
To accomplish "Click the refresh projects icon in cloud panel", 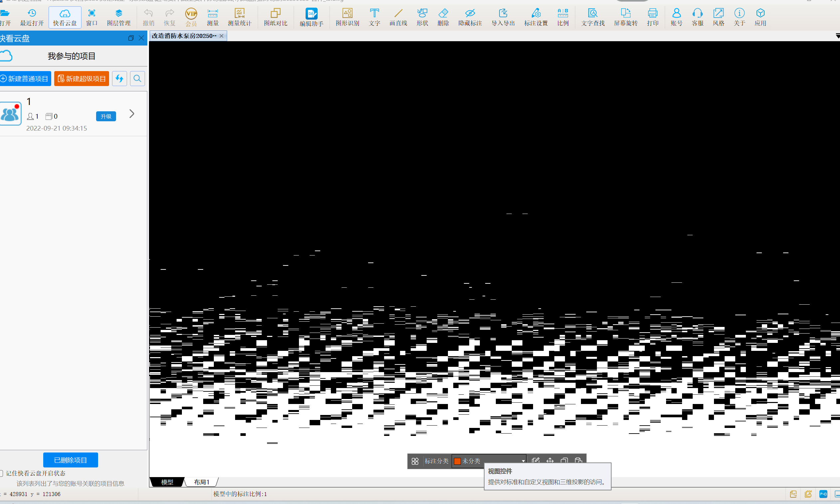I will (119, 79).
